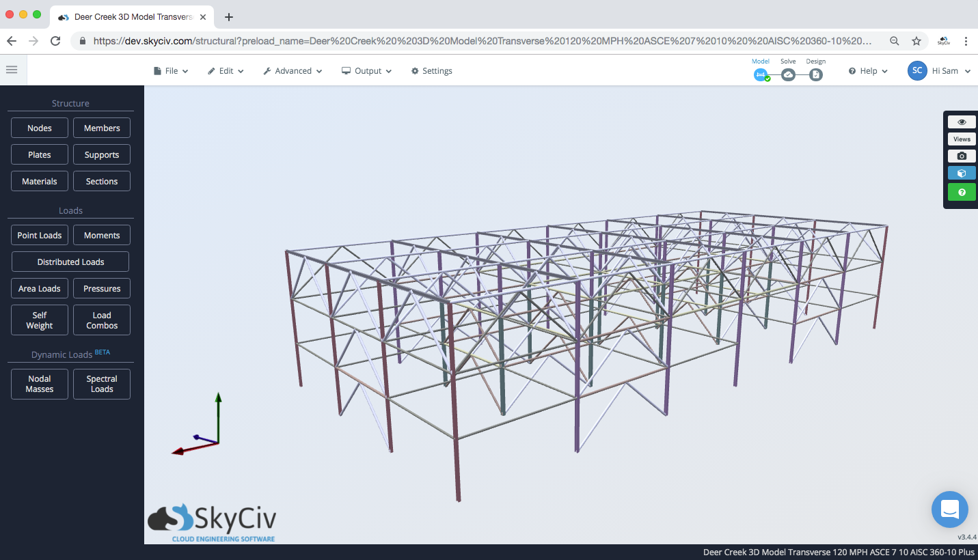Open the Output dropdown
This screenshot has width=978, height=560.
[366, 70]
